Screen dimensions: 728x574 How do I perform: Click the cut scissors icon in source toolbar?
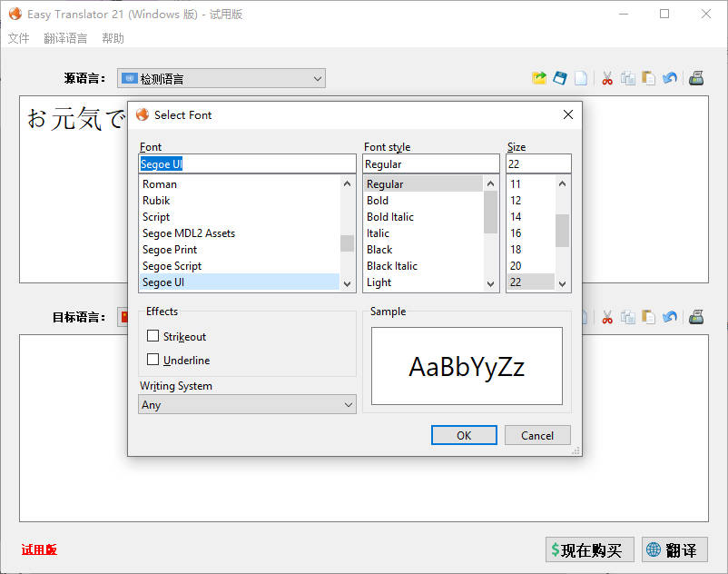pos(607,78)
